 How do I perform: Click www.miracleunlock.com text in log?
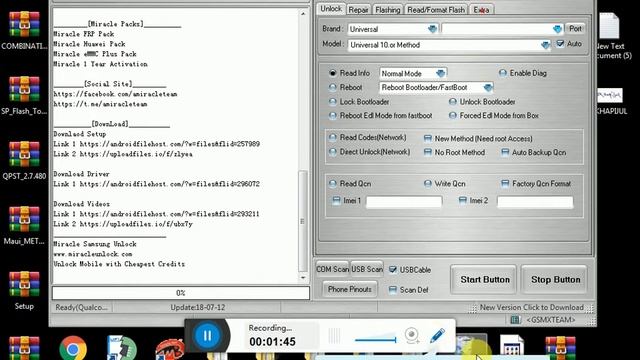tap(93, 254)
